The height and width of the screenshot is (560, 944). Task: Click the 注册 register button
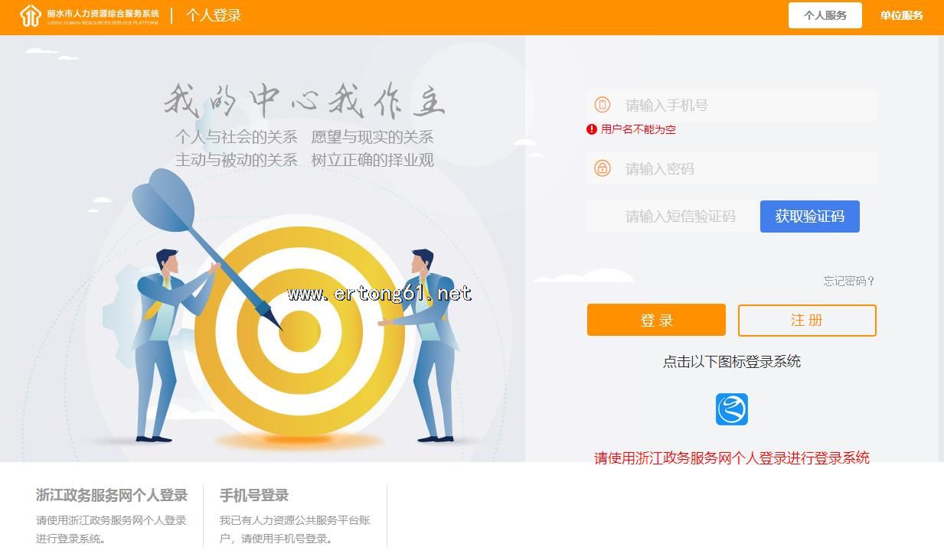tap(807, 320)
